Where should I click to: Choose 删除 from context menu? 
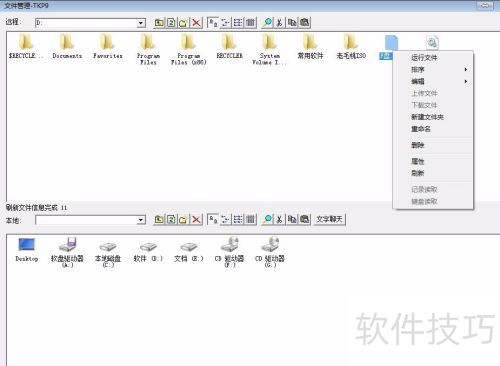[x=433, y=145]
